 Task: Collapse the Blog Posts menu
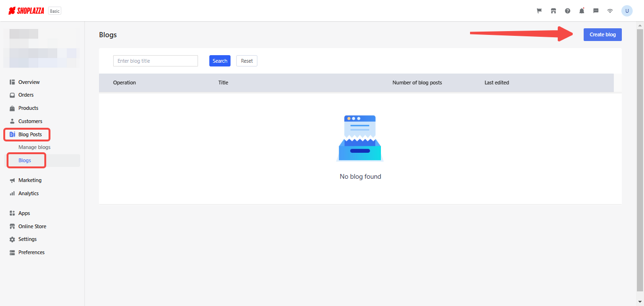(30, 134)
